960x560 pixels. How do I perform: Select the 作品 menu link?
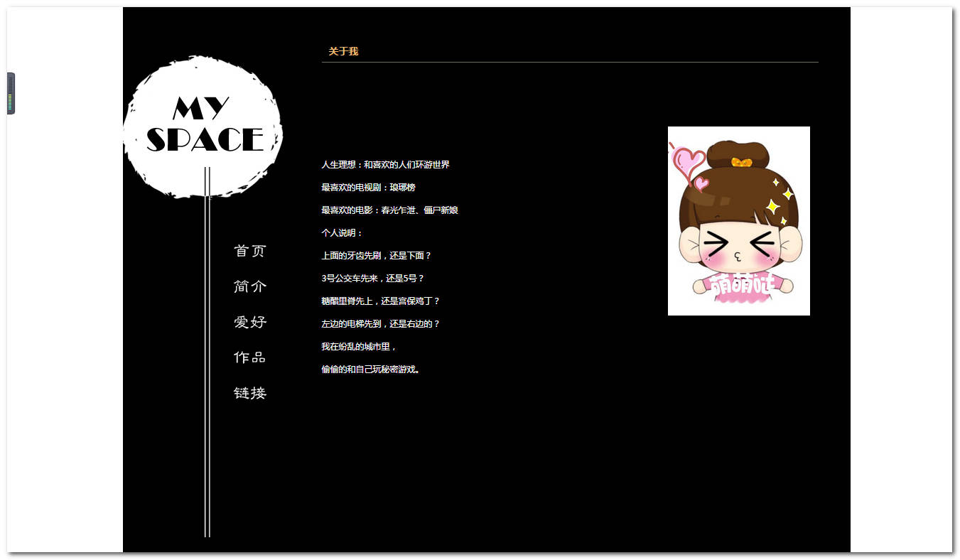250,357
